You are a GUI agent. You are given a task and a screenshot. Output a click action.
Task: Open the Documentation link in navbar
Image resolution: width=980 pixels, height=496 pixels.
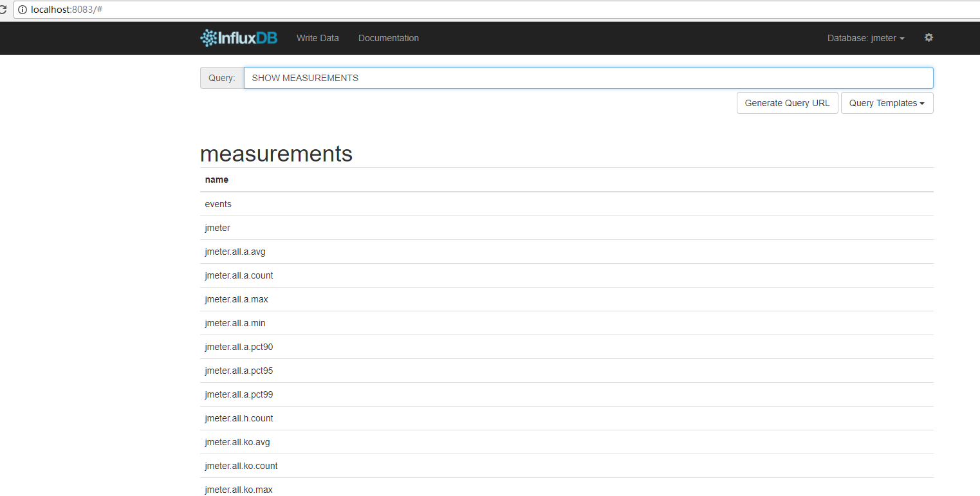(x=389, y=38)
